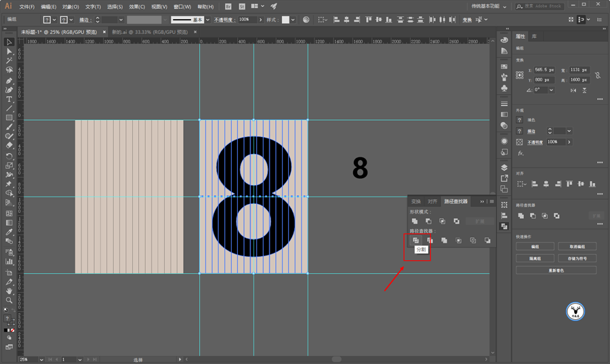Open the stroke weight dropdown in Properties
The image size is (610, 364).
tap(569, 132)
